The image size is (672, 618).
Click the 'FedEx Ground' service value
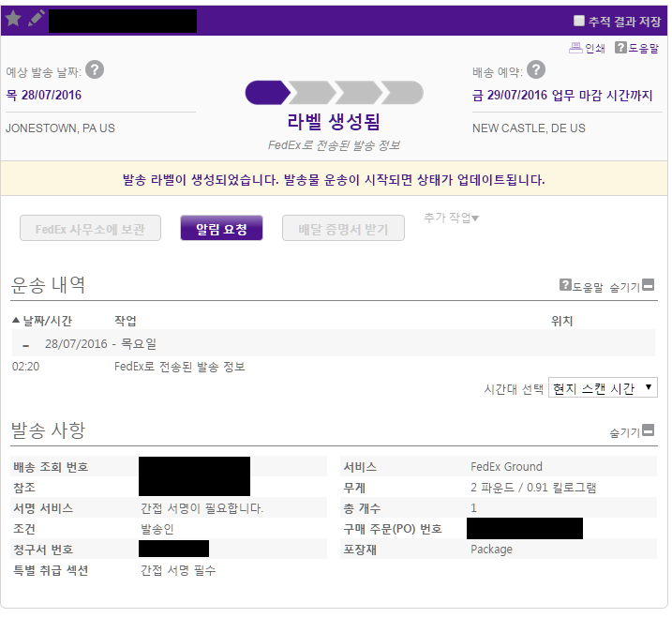tap(506, 467)
